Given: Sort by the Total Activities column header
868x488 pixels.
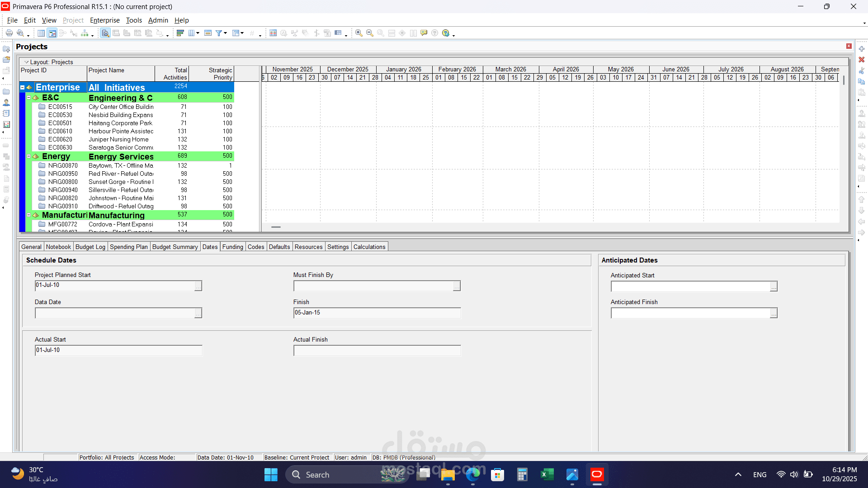Looking at the screenshot, I should pyautogui.click(x=172, y=74).
